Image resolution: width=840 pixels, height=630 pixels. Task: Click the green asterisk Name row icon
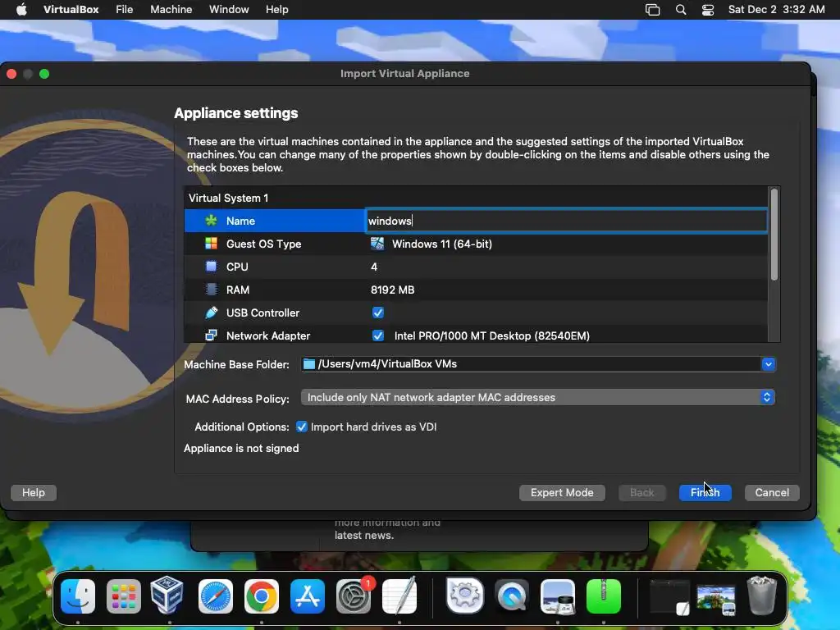211,221
